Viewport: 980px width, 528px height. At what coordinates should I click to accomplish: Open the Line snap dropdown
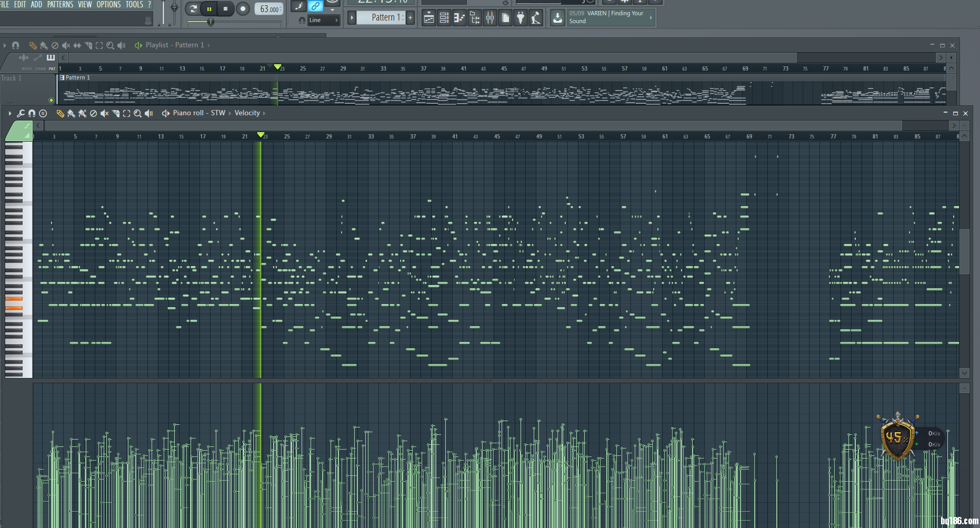point(324,20)
